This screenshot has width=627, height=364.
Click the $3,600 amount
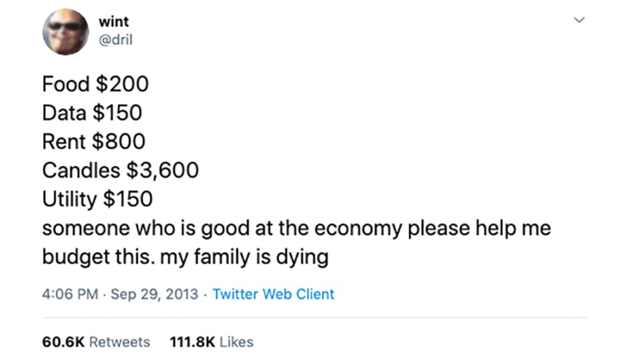tap(163, 171)
